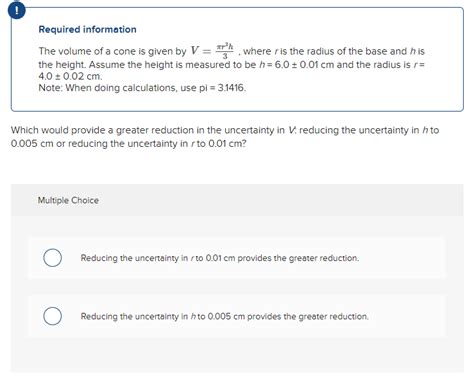Select radio button for reducing r uncertainty
This screenshot has width=474, height=386.
(x=52, y=258)
